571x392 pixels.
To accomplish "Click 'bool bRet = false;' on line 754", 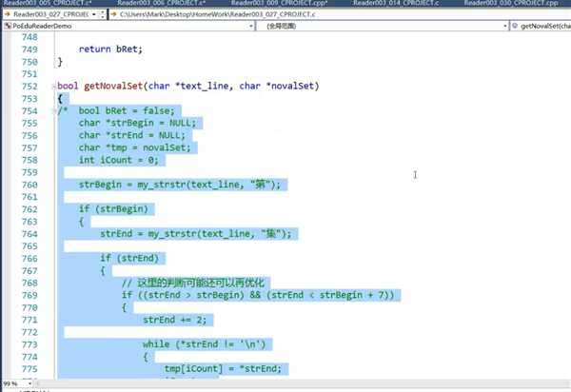I will point(127,110).
